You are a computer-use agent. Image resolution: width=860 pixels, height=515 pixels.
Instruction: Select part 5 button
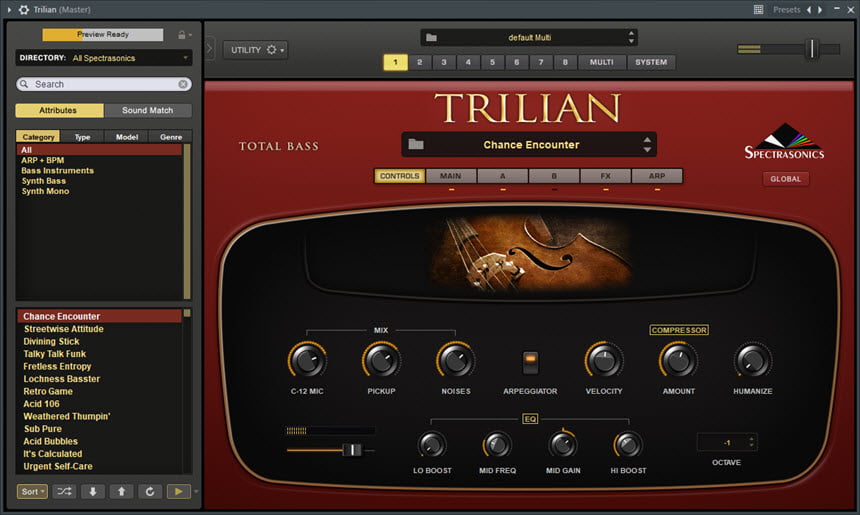point(493,62)
